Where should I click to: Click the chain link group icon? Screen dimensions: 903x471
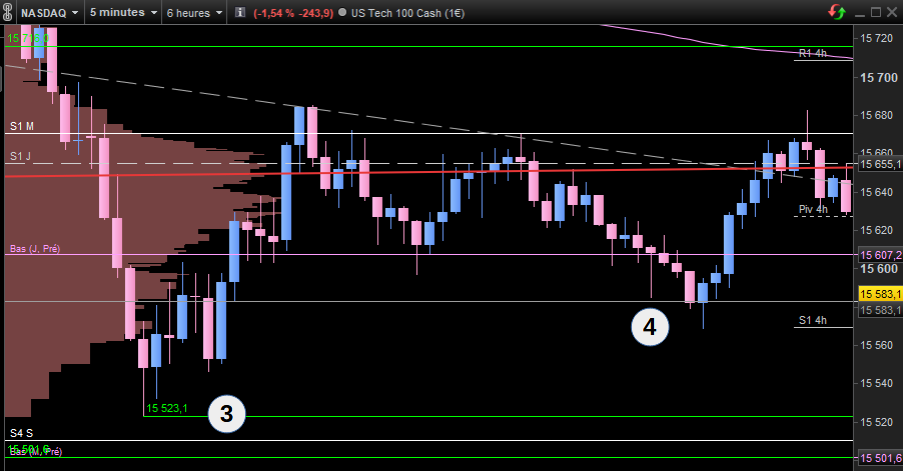pyautogui.click(x=7, y=13)
